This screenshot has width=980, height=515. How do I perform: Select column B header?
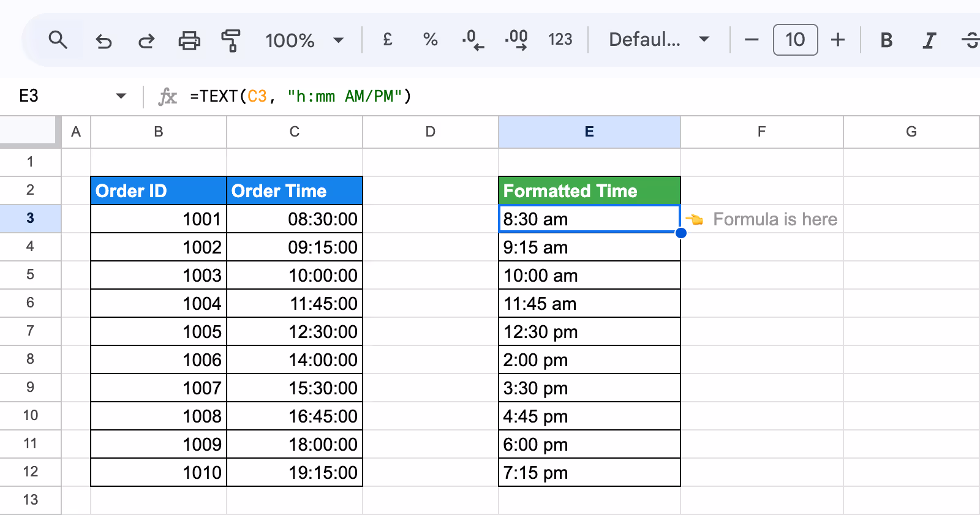(x=159, y=132)
